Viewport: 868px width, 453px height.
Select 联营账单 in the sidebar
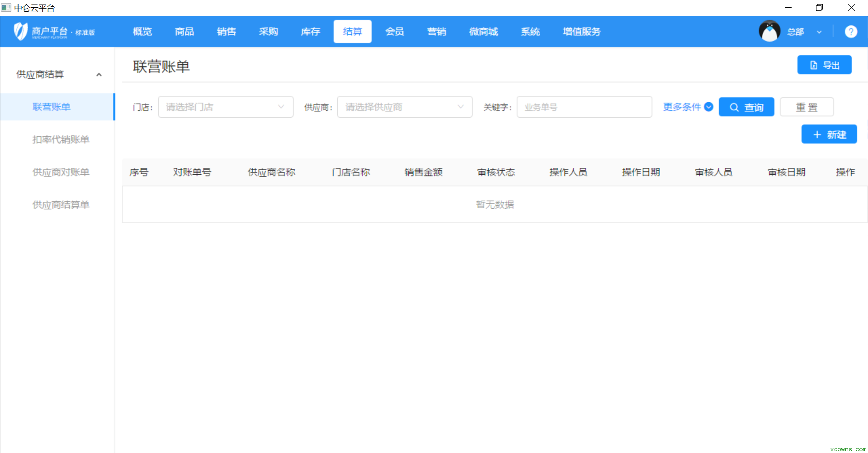57,107
